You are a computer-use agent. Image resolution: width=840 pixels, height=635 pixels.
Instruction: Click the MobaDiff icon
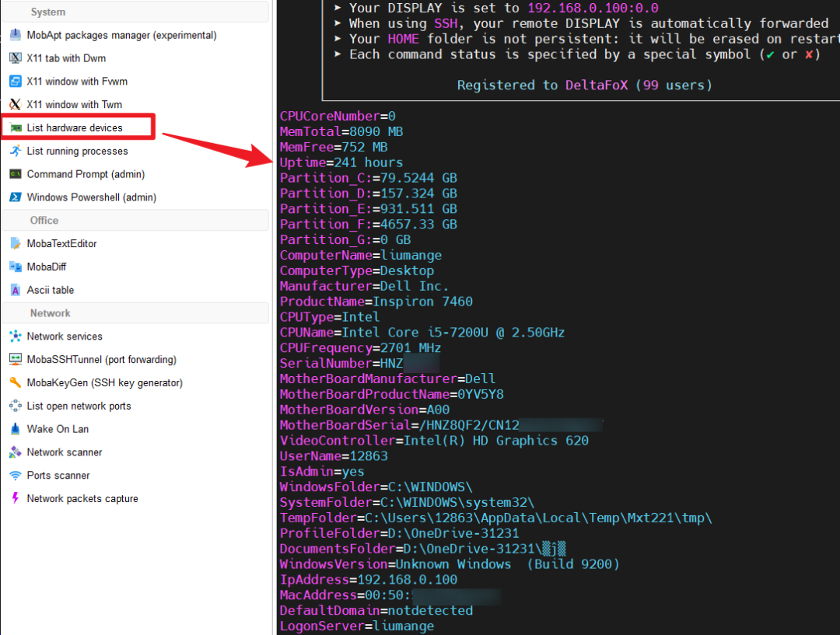coord(16,267)
